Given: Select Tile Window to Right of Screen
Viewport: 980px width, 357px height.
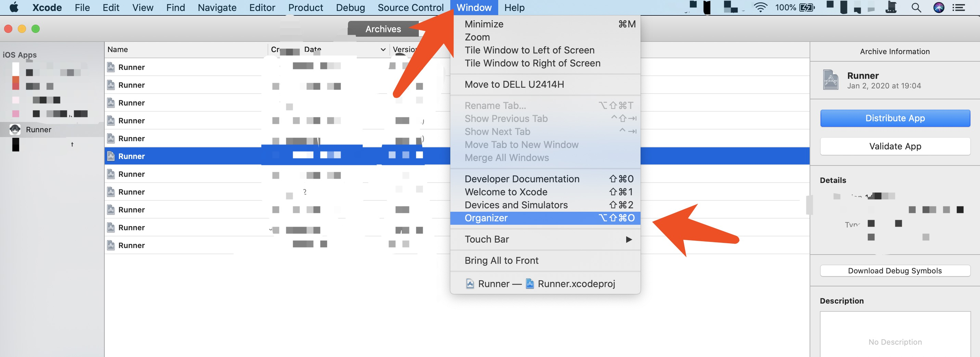Looking at the screenshot, I should pyautogui.click(x=545, y=63).
